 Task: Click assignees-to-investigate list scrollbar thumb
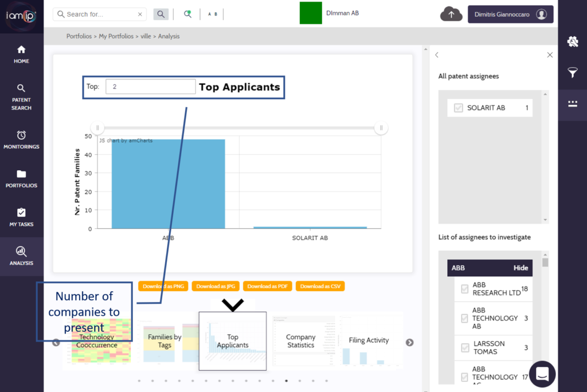[545, 262]
